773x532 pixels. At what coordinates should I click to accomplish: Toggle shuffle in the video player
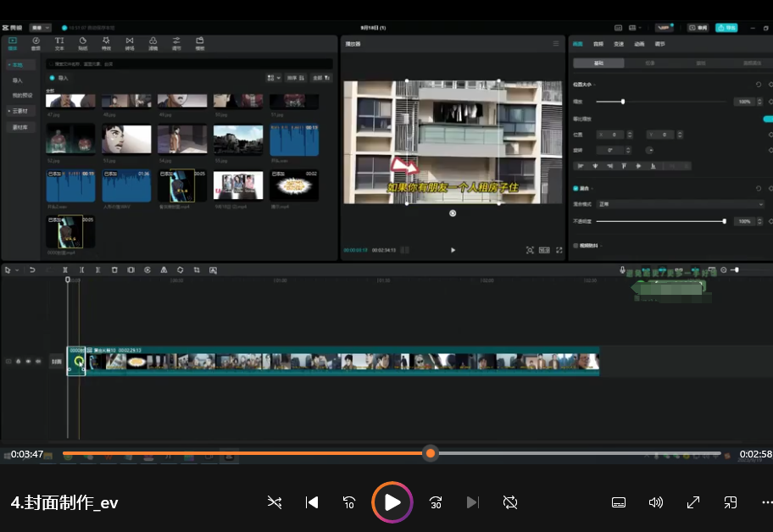pyautogui.click(x=275, y=502)
